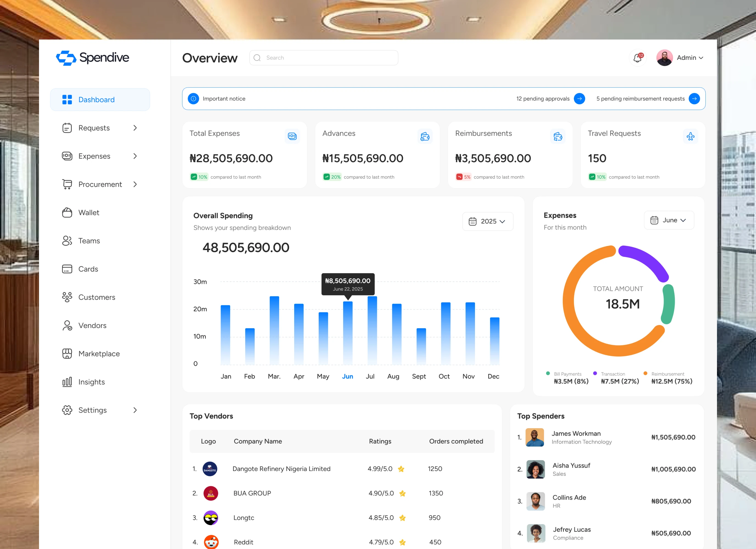Viewport: 756px width, 549px height.
Task: Expand the Procurement submenu chevron
Action: click(135, 184)
